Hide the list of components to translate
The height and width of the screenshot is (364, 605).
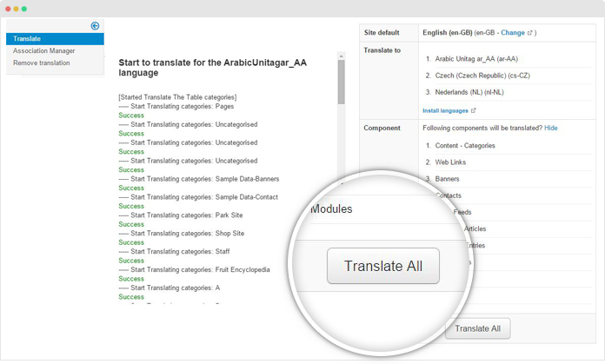click(x=551, y=128)
